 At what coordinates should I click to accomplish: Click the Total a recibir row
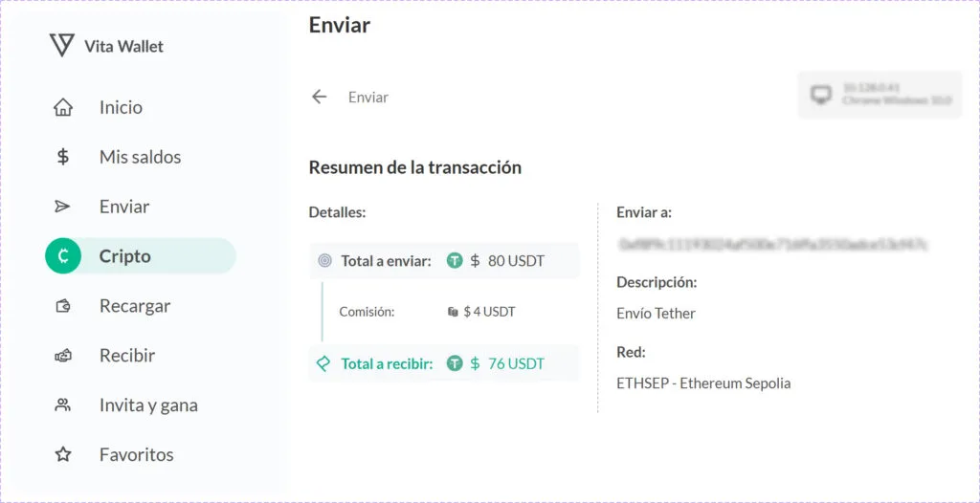coord(444,363)
